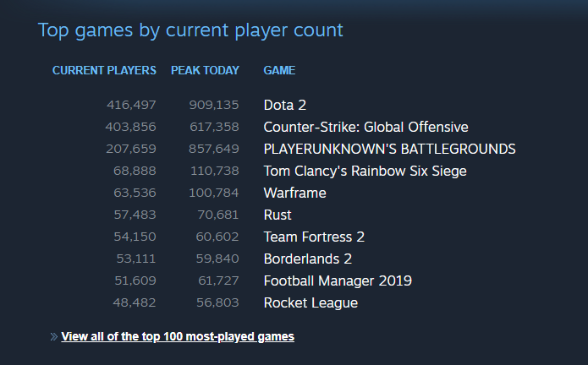Open the top 100 most-played games link
This screenshot has width=588, height=365.
click(x=178, y=337)
